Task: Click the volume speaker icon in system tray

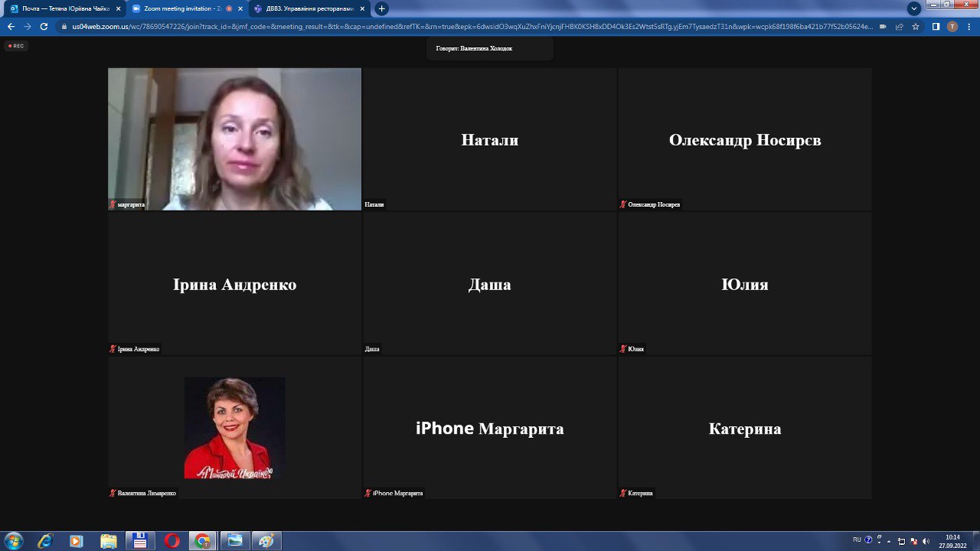Action: 926,541
